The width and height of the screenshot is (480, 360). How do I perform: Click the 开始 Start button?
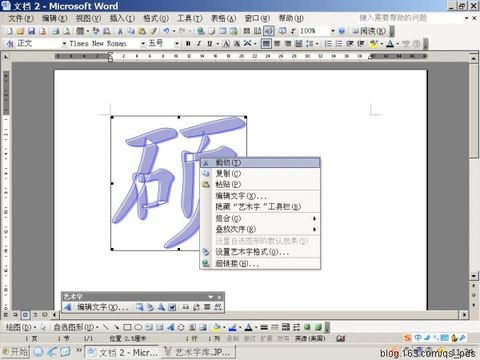16,352
